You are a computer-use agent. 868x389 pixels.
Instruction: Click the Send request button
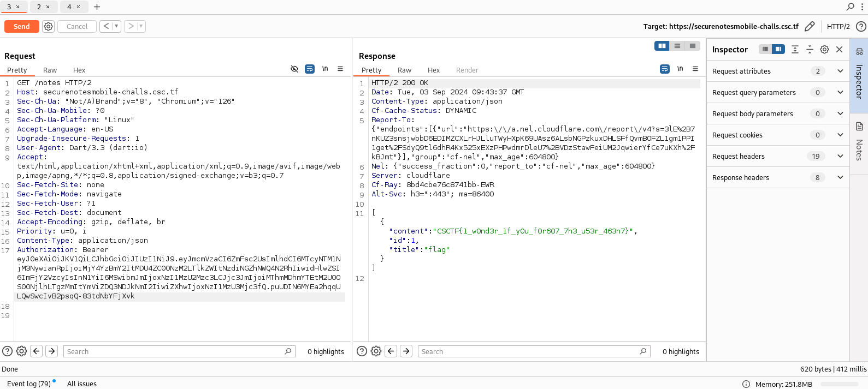coord(22,26)
